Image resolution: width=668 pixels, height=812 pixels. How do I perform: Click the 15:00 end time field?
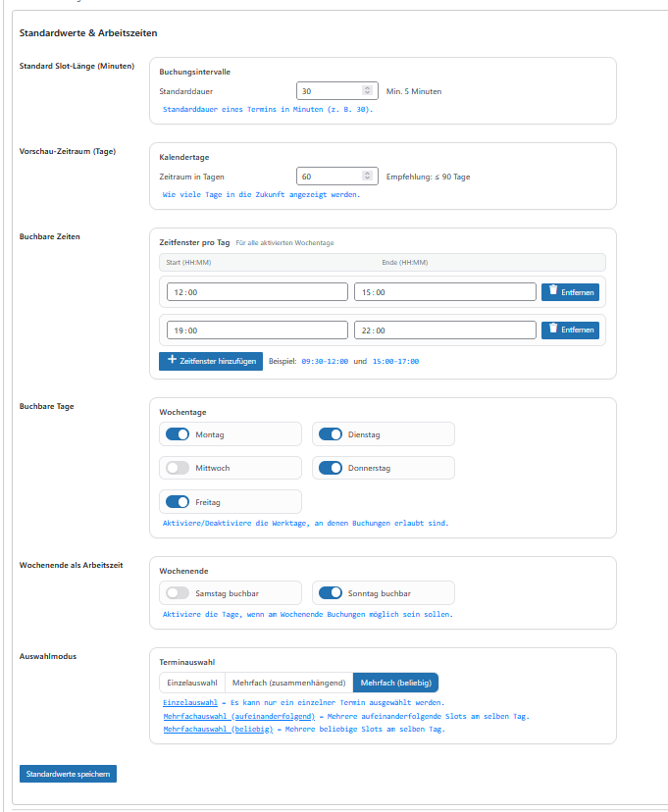[x=445, y=292]
